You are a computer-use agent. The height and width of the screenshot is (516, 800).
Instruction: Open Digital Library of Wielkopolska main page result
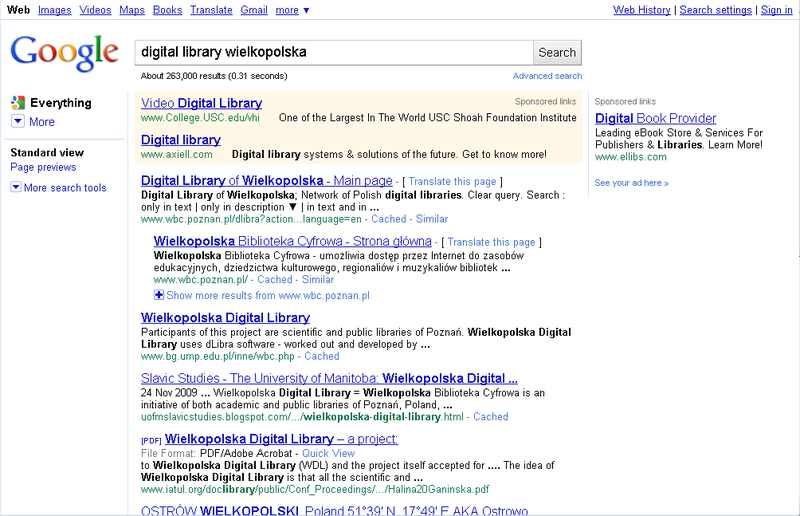click(265, 181)
